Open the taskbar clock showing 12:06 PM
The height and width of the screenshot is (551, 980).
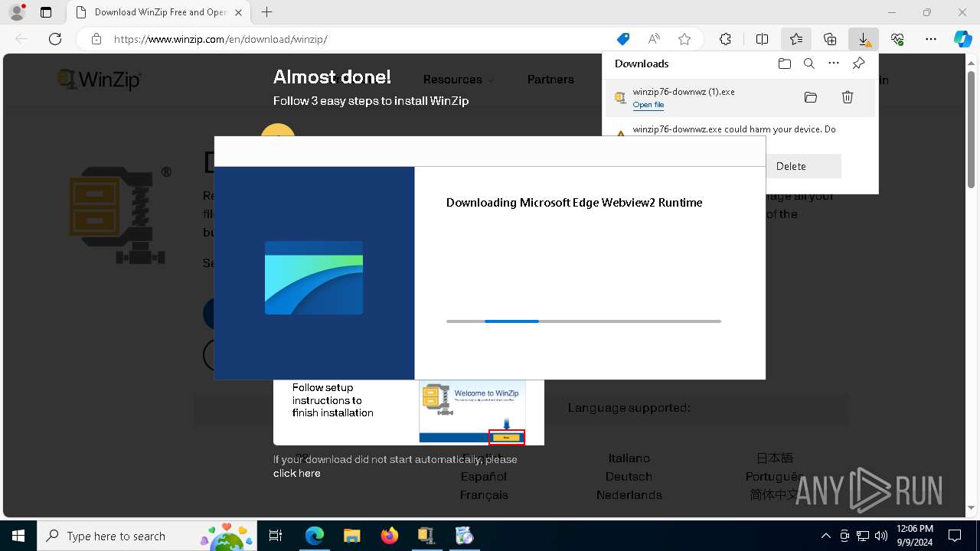[914, 536]
